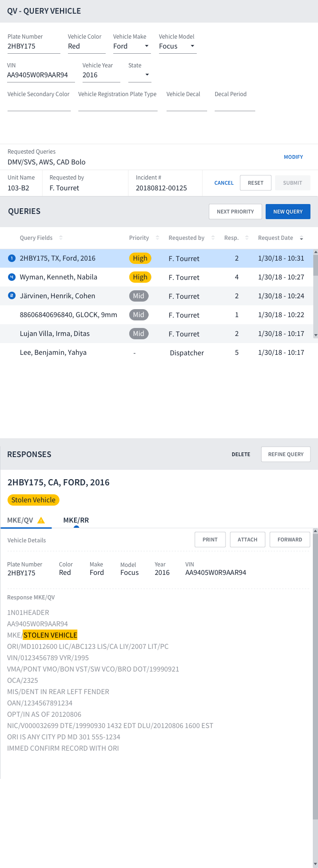Click sort icon beside Resp. column

tap(247, 238)
